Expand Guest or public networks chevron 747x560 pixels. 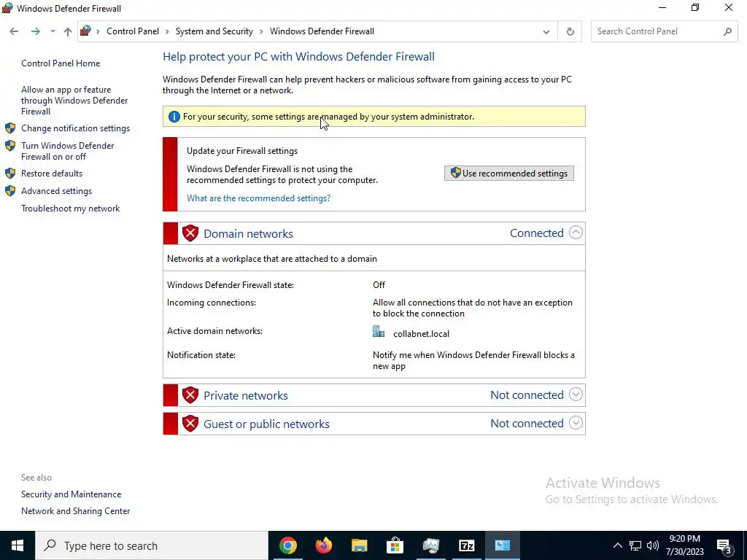pos(576,423)
